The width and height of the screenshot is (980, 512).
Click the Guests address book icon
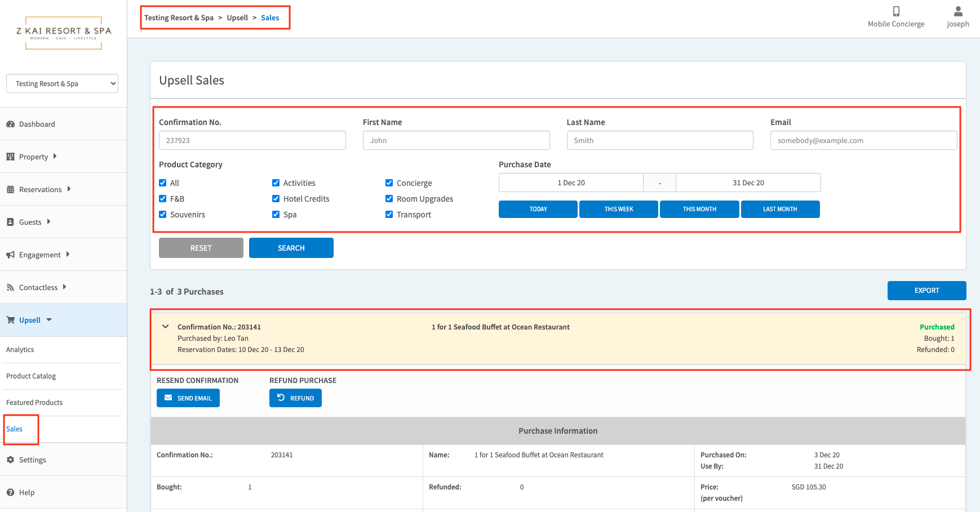click(x=10, y=222)
